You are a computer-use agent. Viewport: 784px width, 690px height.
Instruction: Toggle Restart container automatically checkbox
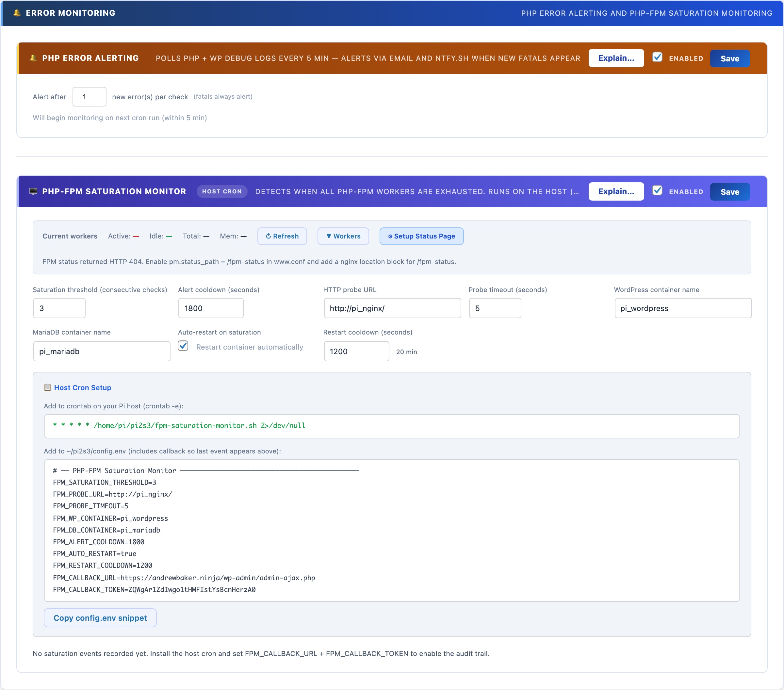pos(183,346)
